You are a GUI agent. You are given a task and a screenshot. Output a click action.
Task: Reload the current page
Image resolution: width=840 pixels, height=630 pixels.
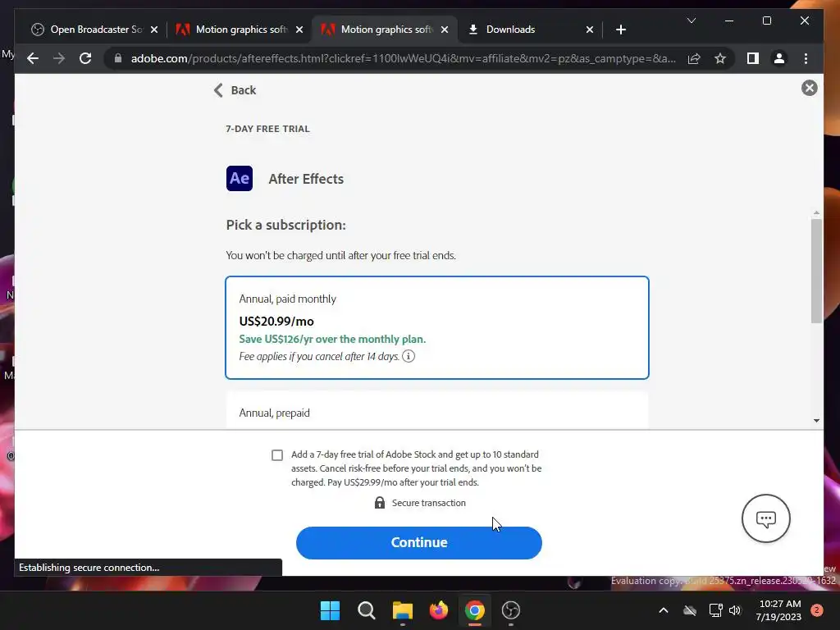tap(85, 58)
